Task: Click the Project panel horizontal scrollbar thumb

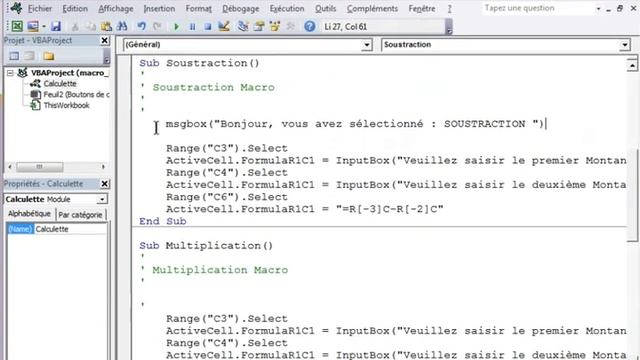Action: pyautogui.click(x=40, y=167)
